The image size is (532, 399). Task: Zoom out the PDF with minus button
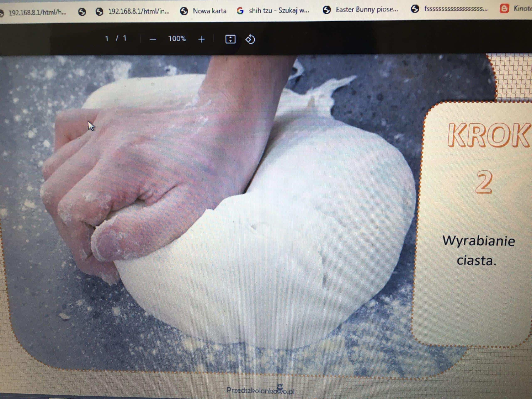(x=153, y=39)
